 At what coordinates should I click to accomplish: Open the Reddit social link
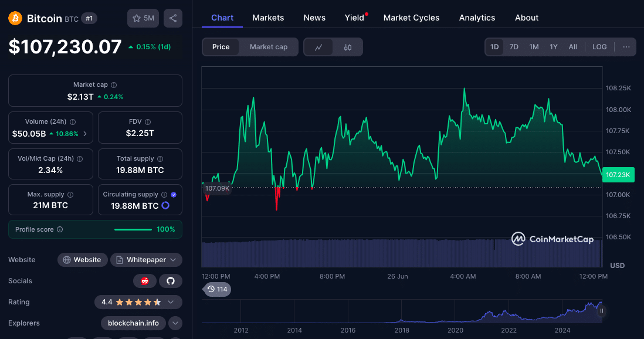click(x=145, y=281)
